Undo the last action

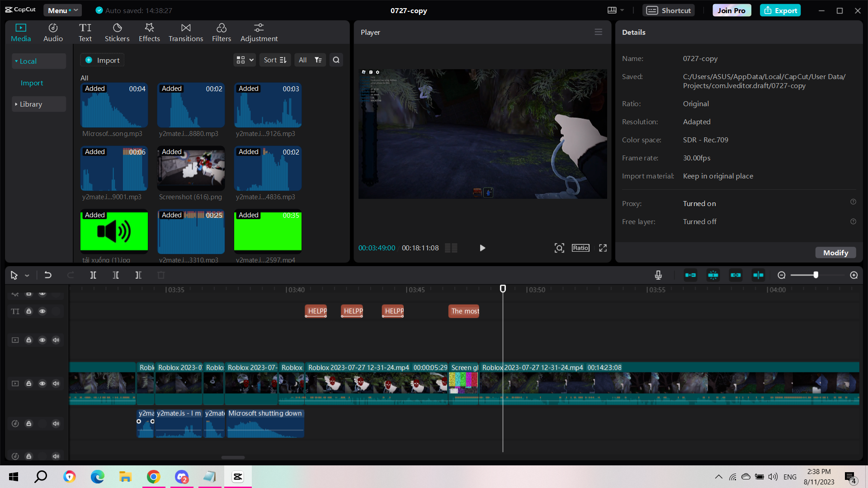coord(48,275)
